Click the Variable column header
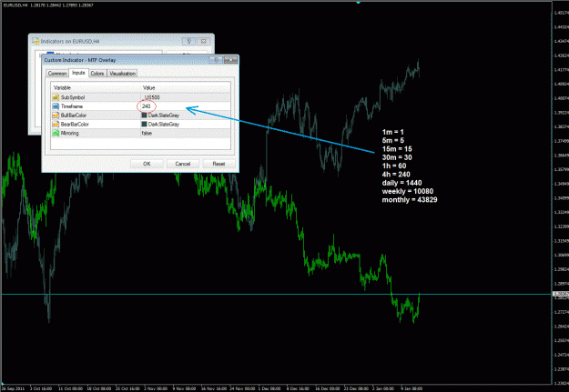The width and height of the screenshot is (569, 392). [x=62, y=87]
